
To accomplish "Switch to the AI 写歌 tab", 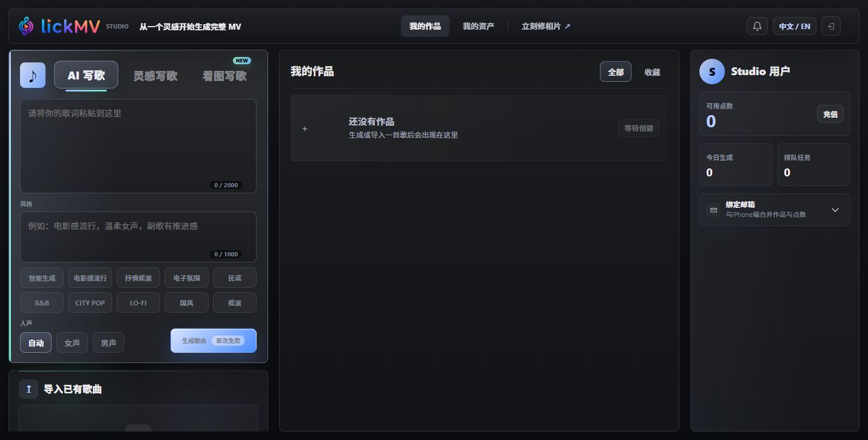I will [x=86, y=75].
